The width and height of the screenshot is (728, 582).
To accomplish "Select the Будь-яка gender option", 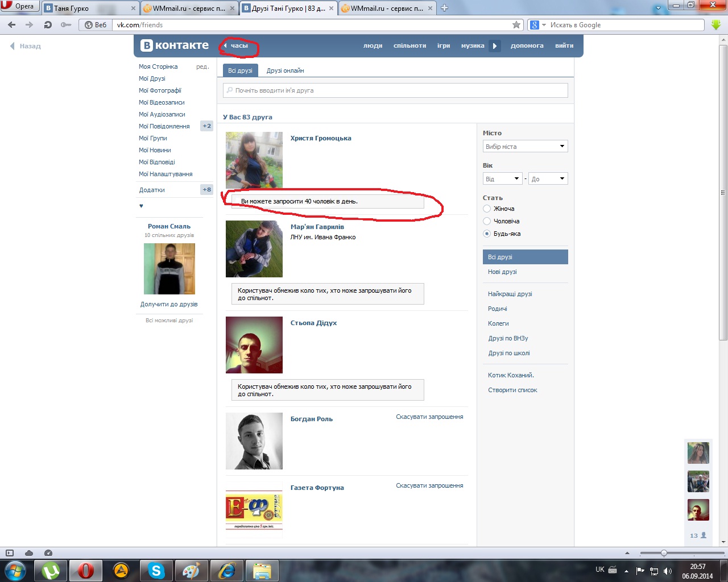I will (487, 234).
